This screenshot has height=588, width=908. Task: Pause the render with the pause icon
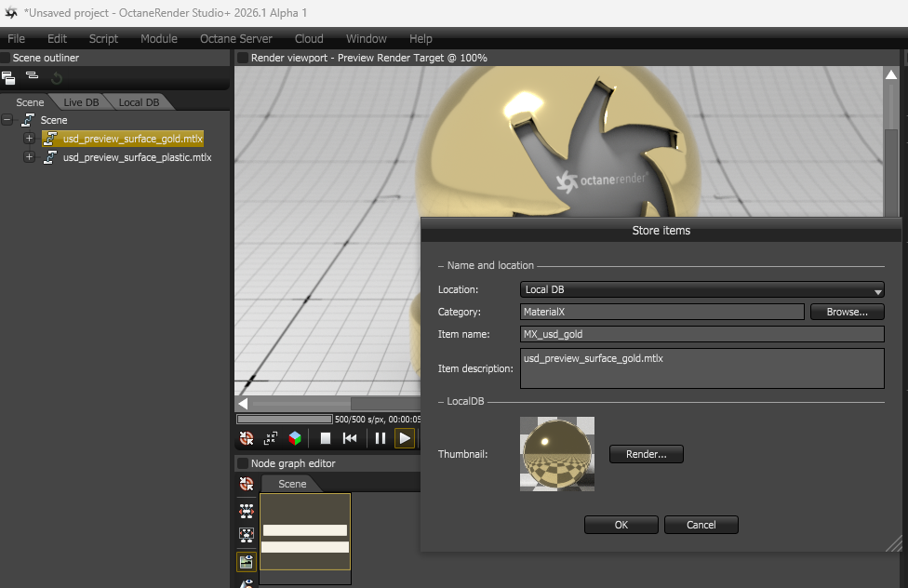(381, 438)
